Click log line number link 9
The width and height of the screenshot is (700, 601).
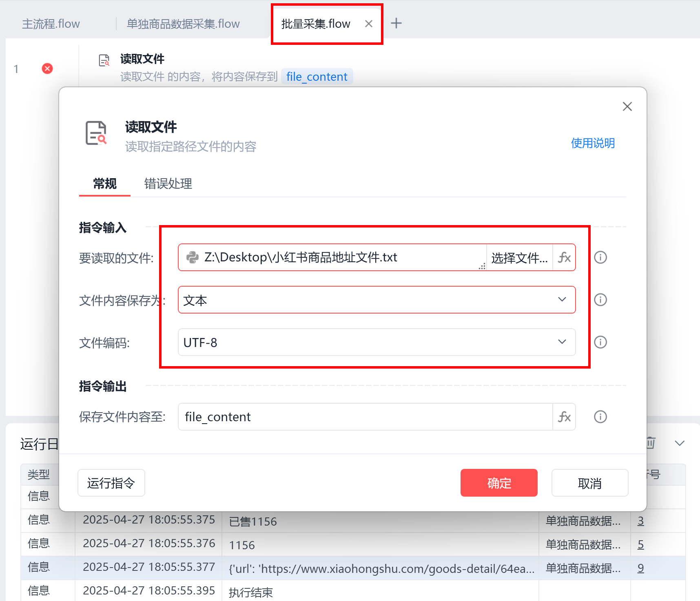click(x=641, y=568)
